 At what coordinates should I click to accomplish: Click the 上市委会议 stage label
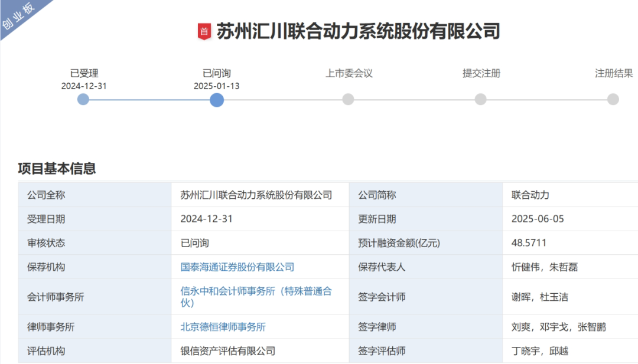coord(349,74)
